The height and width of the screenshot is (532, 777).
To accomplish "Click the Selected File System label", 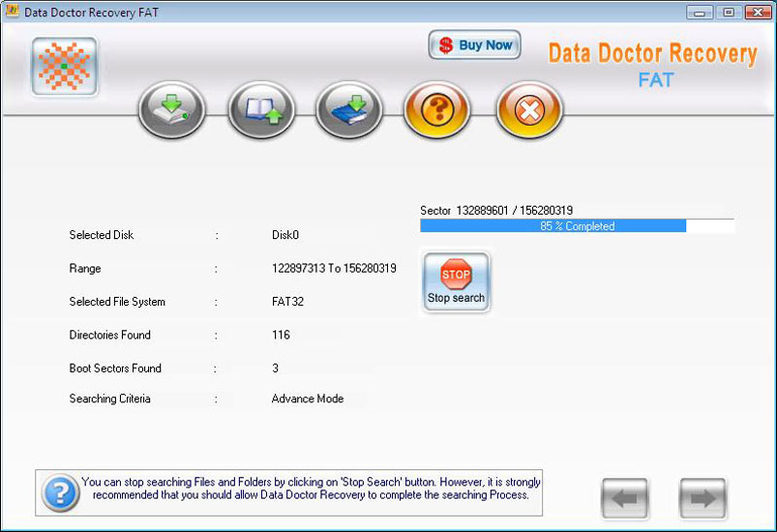I will [117, 302].
